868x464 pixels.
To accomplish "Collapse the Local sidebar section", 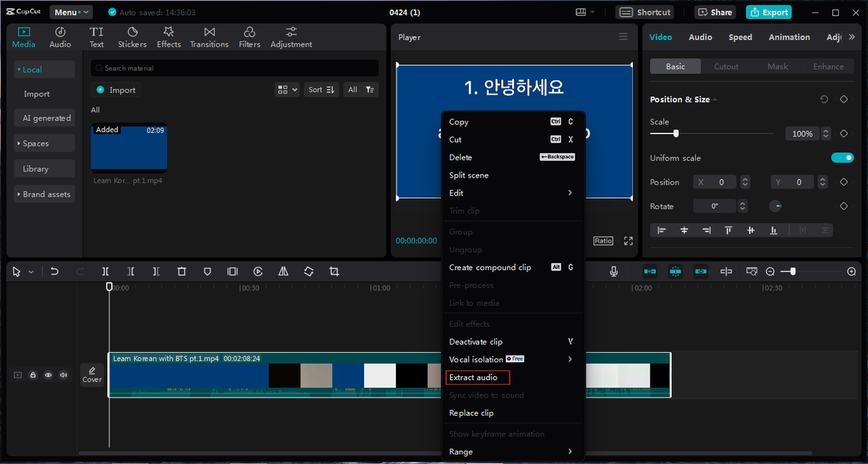I will (x=45, y=69).
